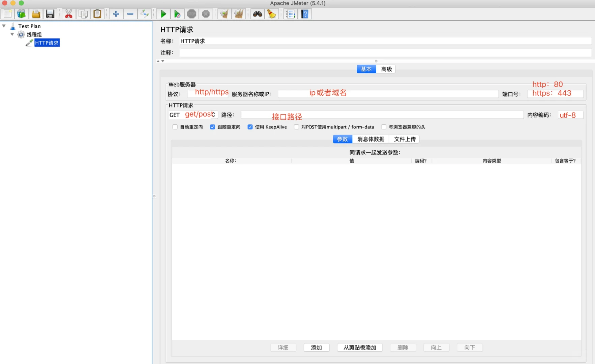Click the 向上 button
This screenshot has height=364, width=595.
pyautogui.click(x=436, y=347)
